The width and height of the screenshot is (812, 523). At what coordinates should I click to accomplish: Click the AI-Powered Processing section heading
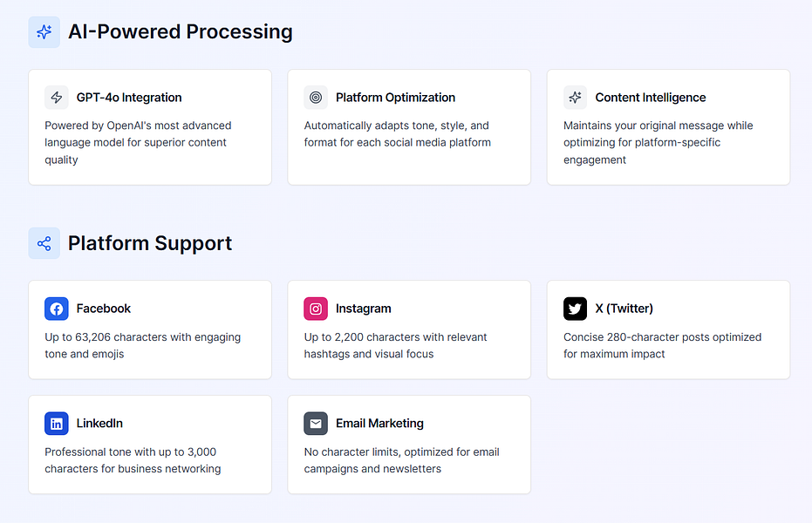click(x=181, y=32)
